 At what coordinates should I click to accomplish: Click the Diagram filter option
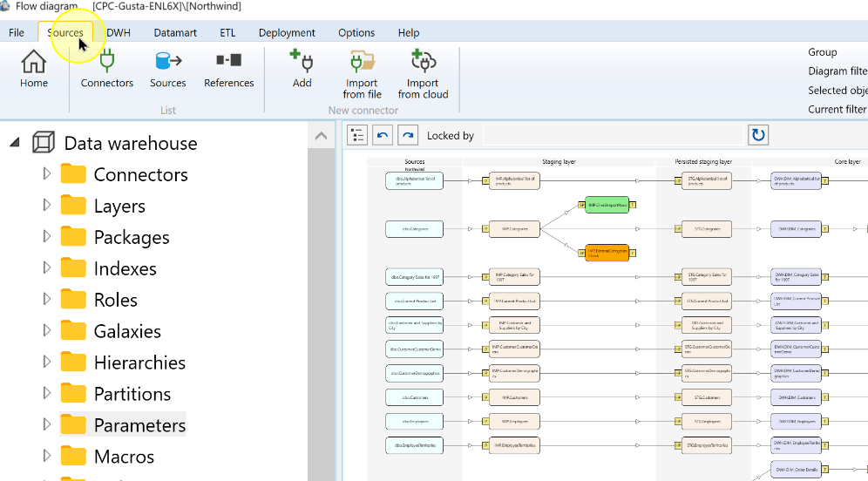837,71
